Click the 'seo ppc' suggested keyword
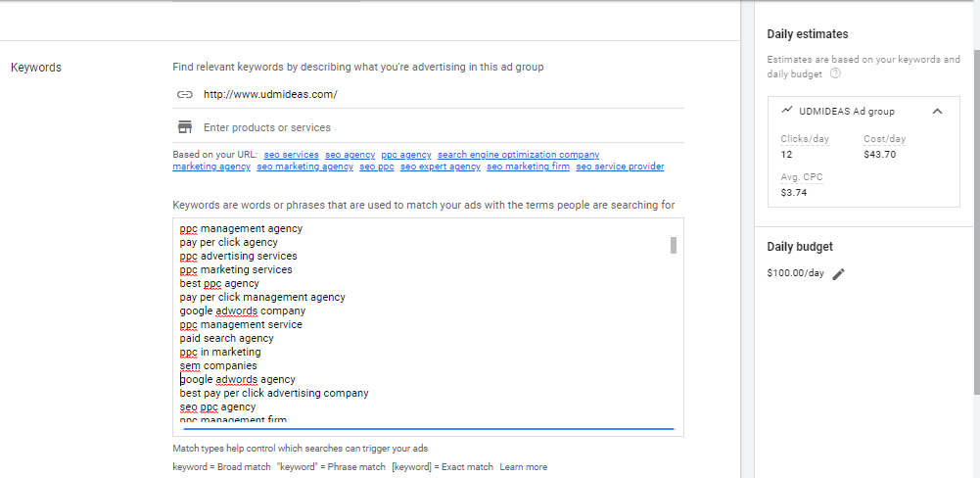 click(x=376, y=167)
